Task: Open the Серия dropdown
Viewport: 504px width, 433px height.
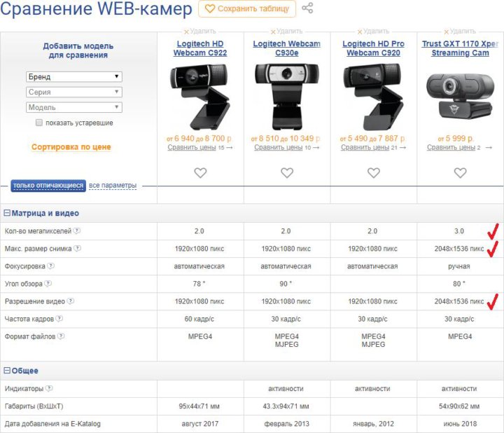Action: pyautogui.click(x=73, y=92)
